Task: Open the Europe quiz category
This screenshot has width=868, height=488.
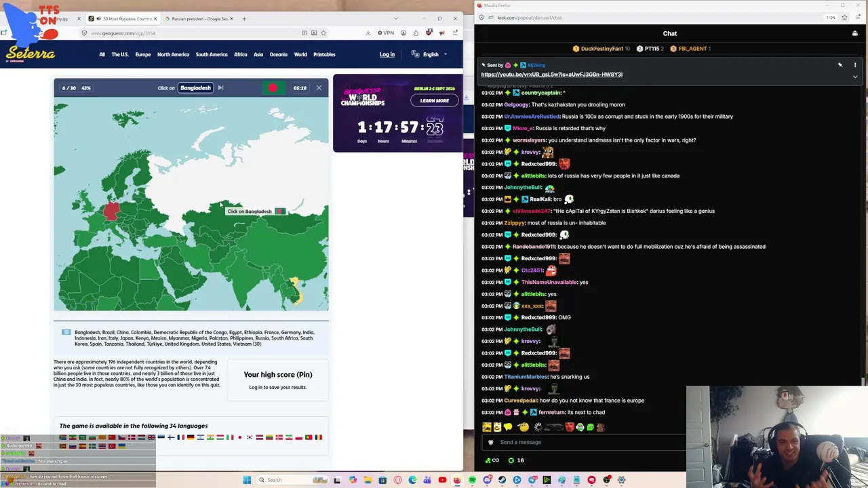Action: click(x=143, y=54)
